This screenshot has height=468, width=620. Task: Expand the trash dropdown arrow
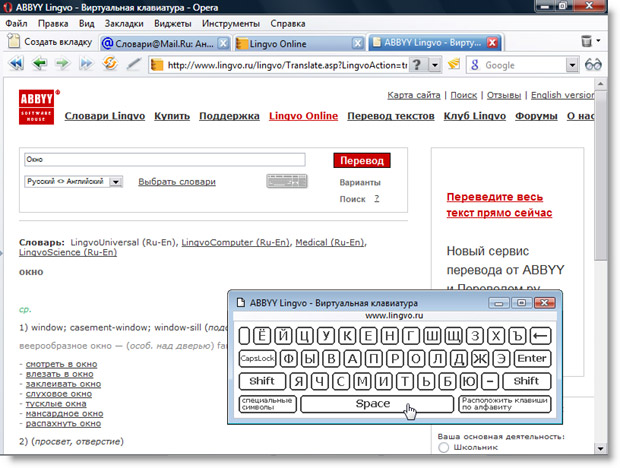[x=598, y=40]
